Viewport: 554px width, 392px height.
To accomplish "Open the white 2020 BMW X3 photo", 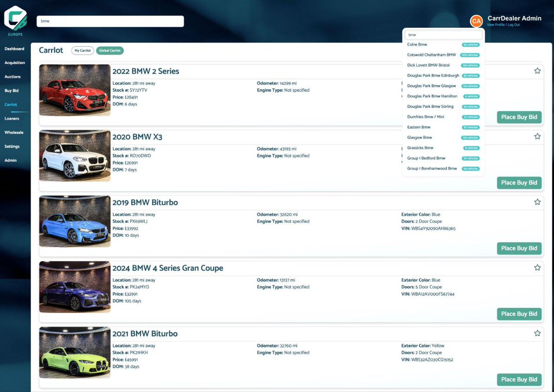I will 75,156.
